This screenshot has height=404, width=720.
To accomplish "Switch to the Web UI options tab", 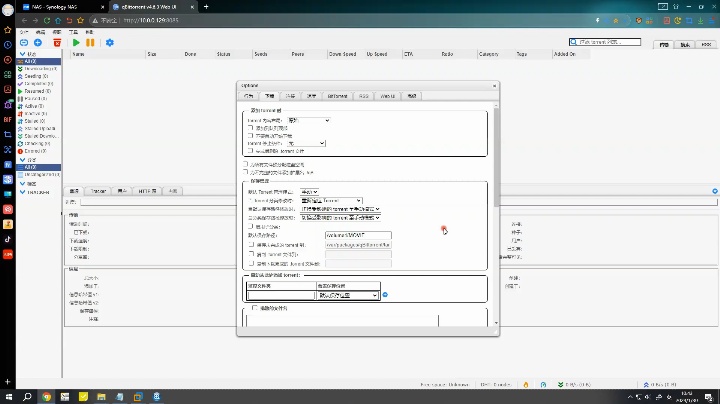I will click(388, 96).
